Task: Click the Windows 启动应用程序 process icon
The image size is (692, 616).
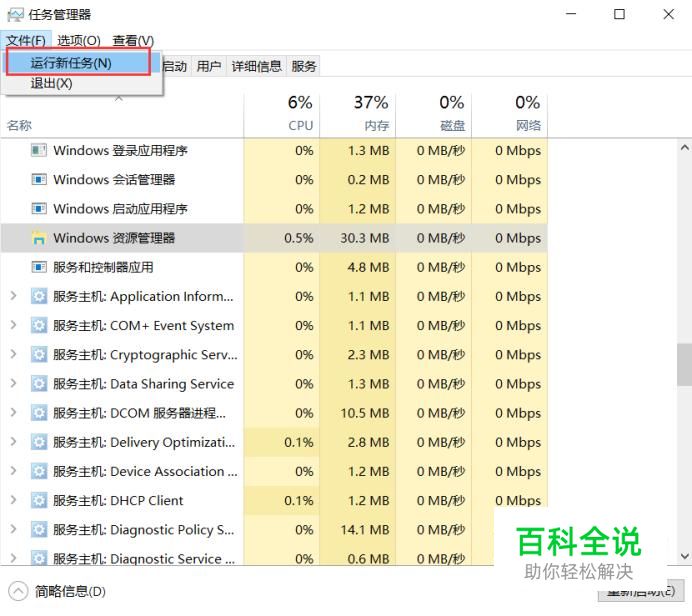Action: coord(39,209)
